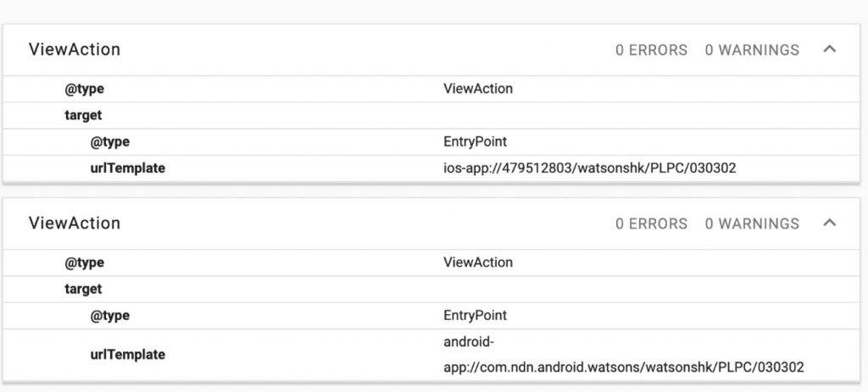Select the EntryPoint value in the iOS card
Screen dimensions: 868x392
point(475,142)
